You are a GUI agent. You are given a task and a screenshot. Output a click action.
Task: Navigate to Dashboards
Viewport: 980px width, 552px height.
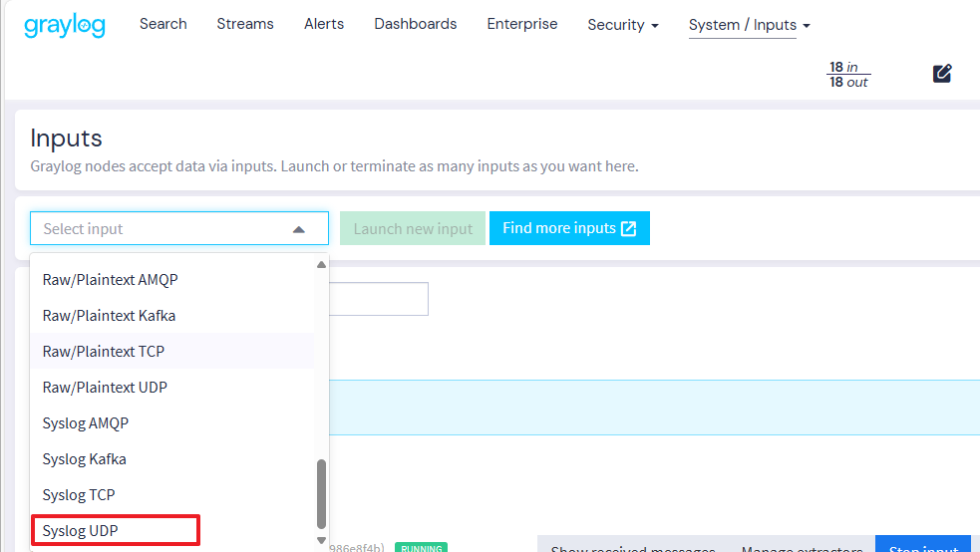pyautogui.click(x=415, y=24)
